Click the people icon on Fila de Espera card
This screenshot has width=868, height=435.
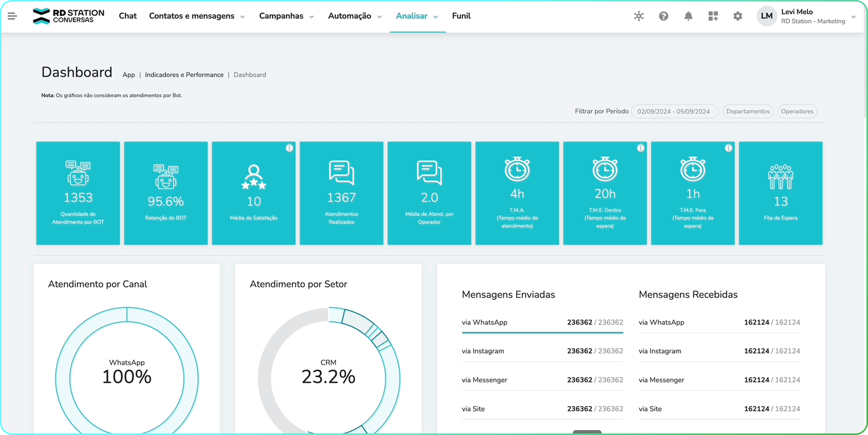(780, 177)
